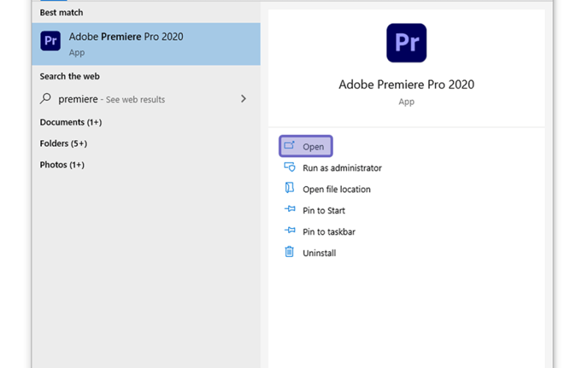Expand the premiere web results chevron
Viewport: 588px width, 368px height.
pyautogui.click(x=243, y=99)
